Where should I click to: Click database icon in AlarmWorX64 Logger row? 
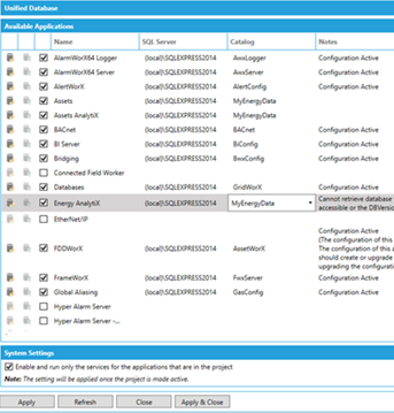click(x=10, y=58)
